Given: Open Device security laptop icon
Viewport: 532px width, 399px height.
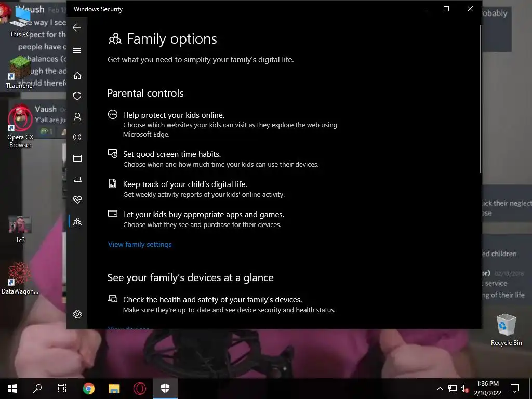Looking at the screenshot, I should tap(77, 179).
